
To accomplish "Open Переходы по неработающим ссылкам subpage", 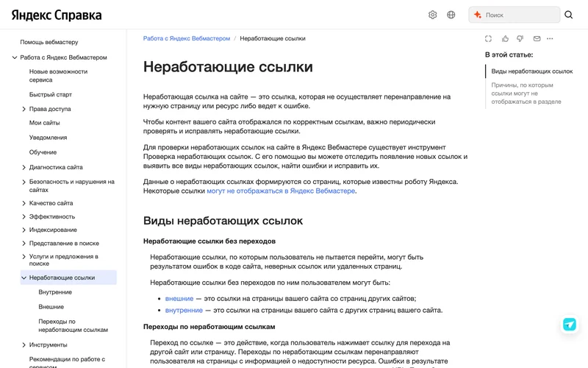I will click(73, 325).
